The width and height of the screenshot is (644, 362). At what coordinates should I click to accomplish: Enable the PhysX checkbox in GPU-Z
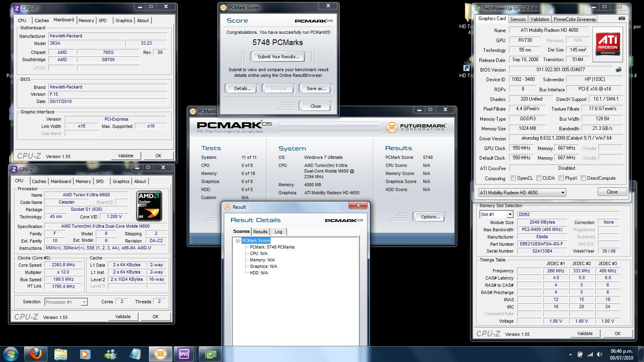click(561, 178)
